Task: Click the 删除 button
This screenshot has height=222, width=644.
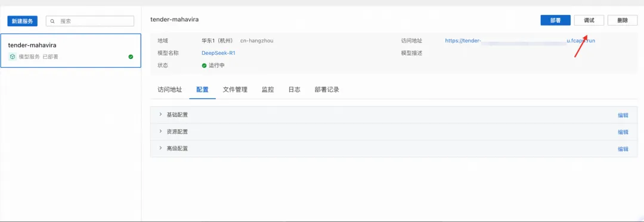Action: (x=622, y=20)
